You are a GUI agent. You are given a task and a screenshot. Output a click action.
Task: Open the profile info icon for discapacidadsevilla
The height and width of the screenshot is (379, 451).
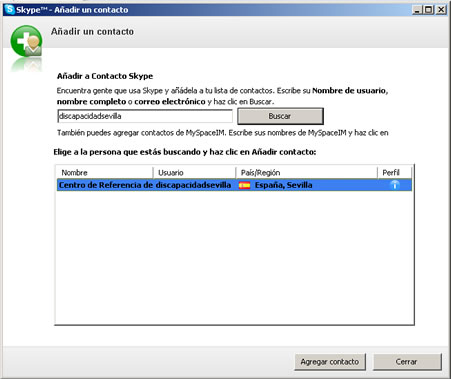click(x=395, y=185)
